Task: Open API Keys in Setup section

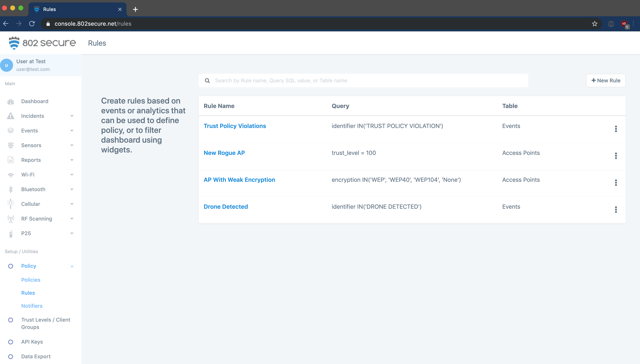Action: point(32,342)
